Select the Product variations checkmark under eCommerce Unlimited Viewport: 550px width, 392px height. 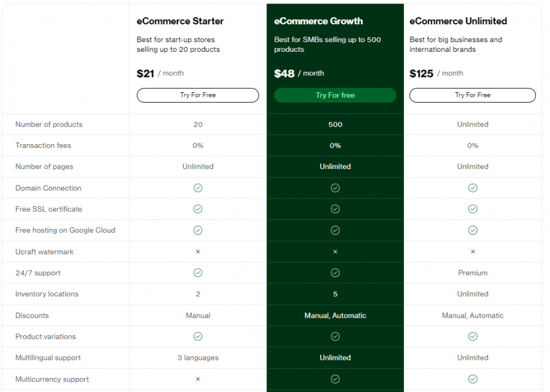pos(472,336)
